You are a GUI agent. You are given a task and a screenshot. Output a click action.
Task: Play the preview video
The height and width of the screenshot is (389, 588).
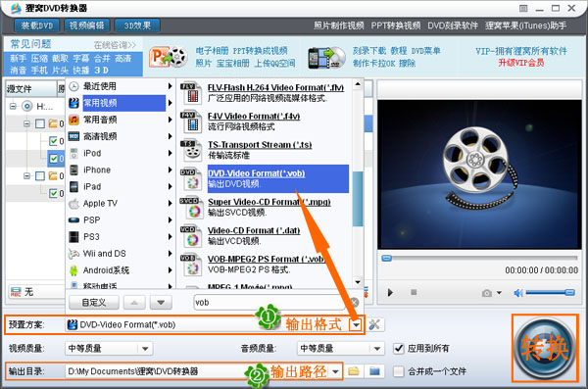coord(390,293)
